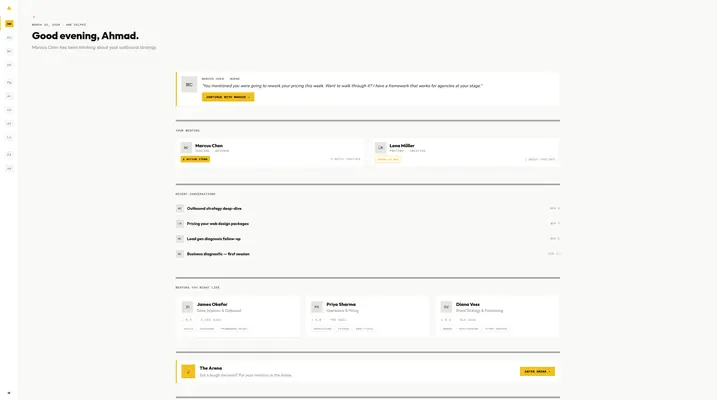The image size is (717, 400).
Task: Click yellow action items badge on Marcus card
Action: pos(195,159)
